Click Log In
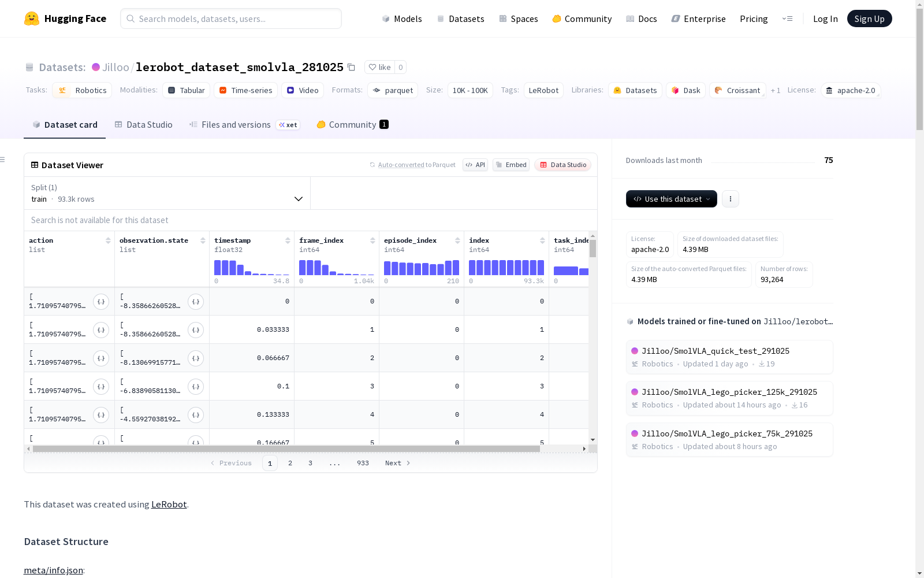 pyautogui.click(x=825, y=18)
